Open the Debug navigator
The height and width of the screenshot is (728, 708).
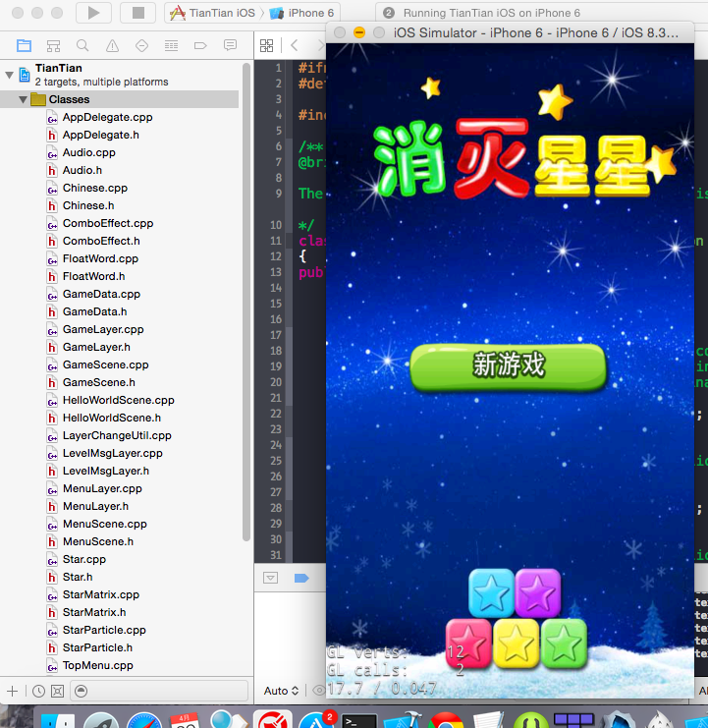[x=171, y=45]
